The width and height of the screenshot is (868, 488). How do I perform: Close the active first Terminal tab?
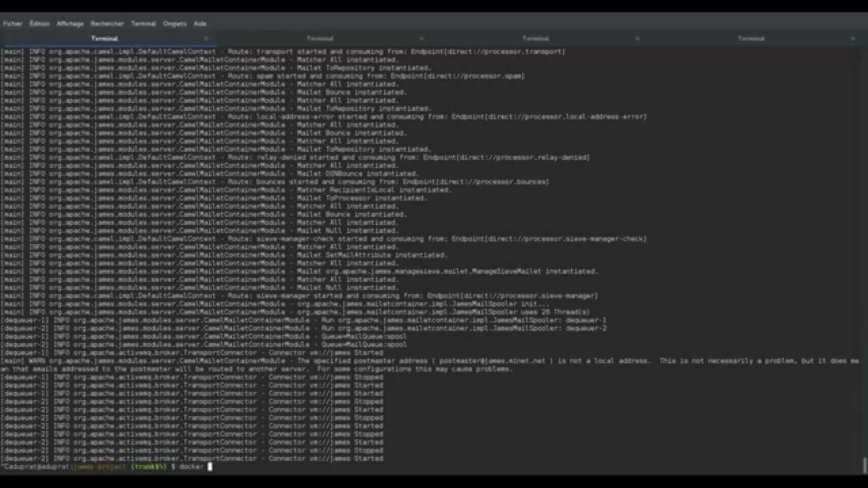tap(206, 39)
